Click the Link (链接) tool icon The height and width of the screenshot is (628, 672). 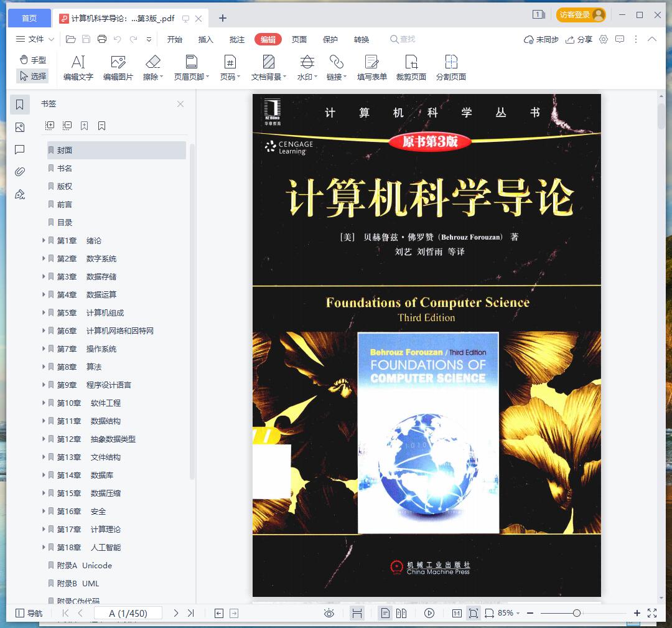pos(337,62)
